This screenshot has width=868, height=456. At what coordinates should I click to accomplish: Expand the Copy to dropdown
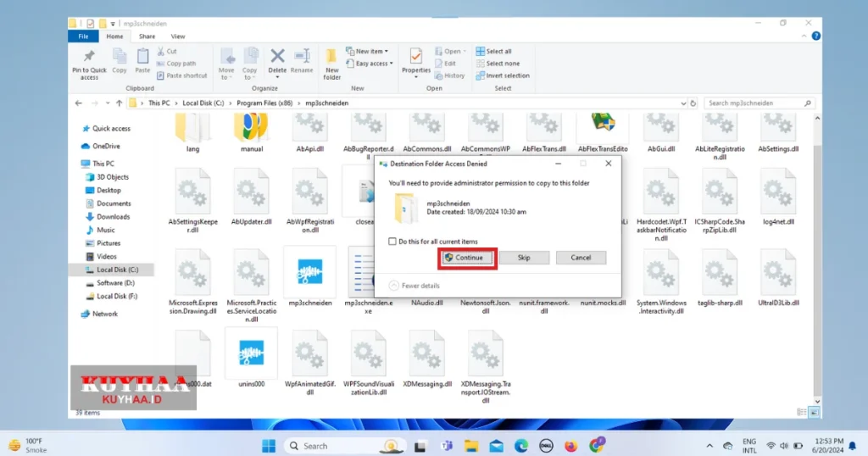click(250, 64)
